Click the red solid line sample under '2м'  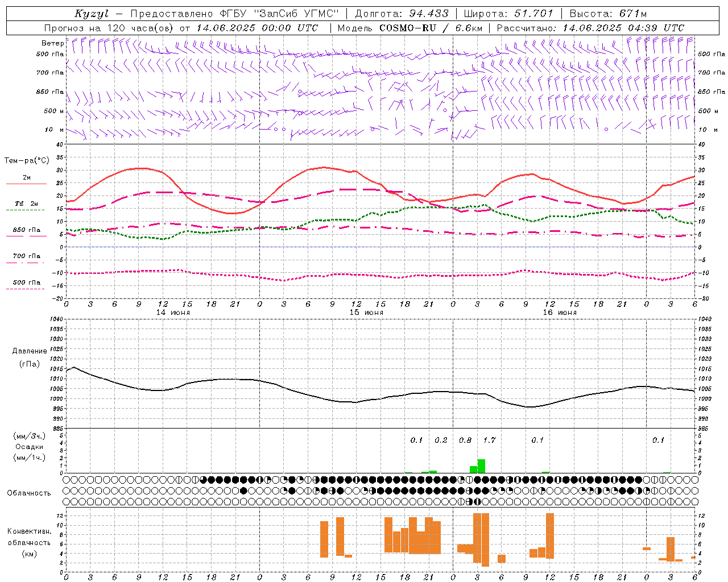[26, 184]
